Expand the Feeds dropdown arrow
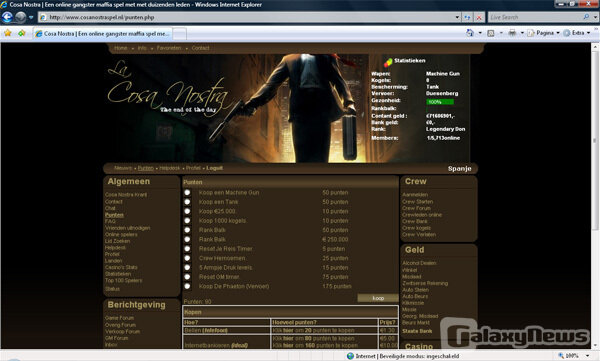 click(x=501, y=33)
